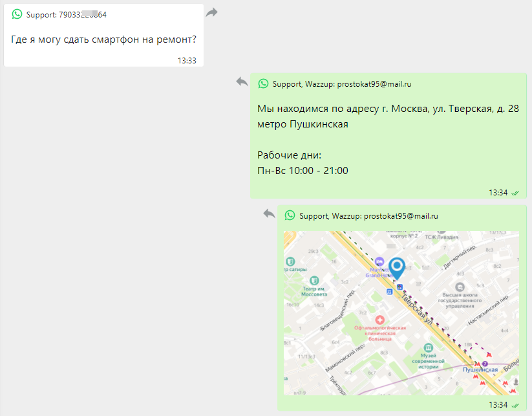Click the reply arrow on the address message
Viewport: 532px width, 416px height.
tap(242, 82)
